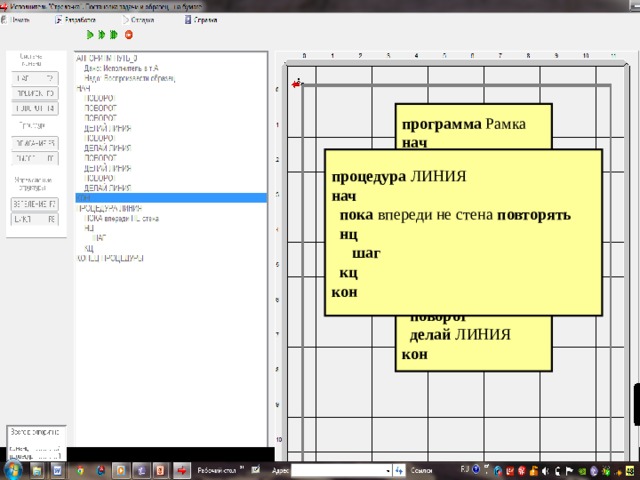Open the Отладка menu

click(x=138, y=20)
